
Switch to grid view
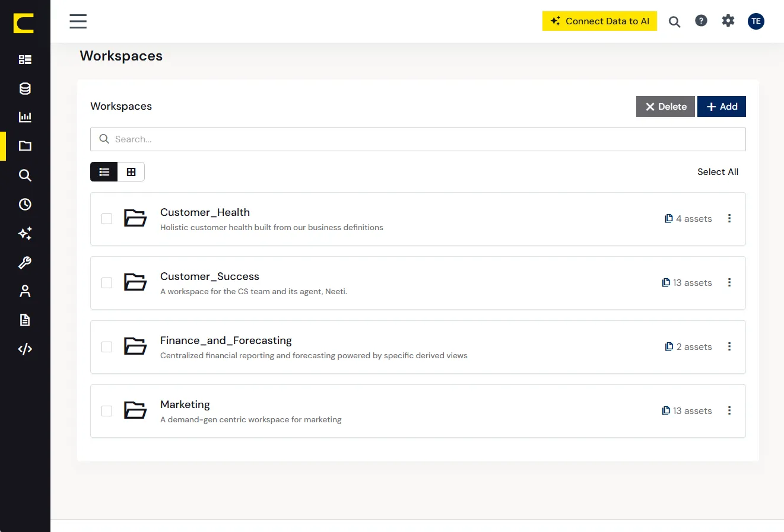pyautogui.click(x=131, y=172)
